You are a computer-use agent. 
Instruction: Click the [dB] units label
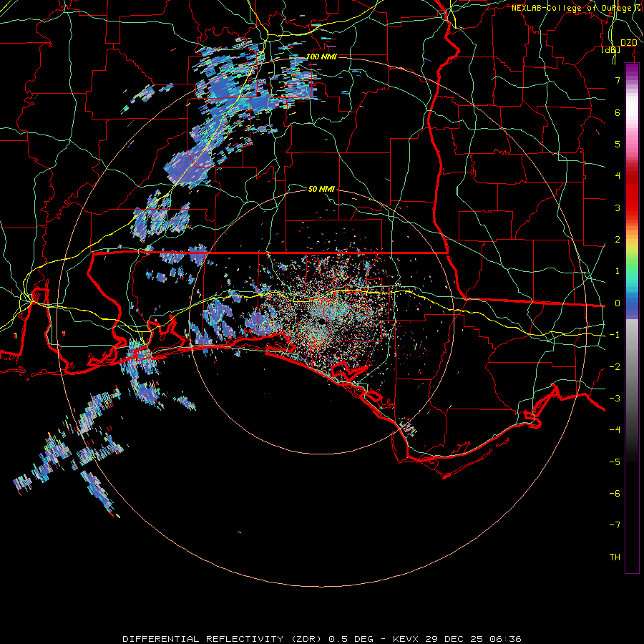point(611,49)
